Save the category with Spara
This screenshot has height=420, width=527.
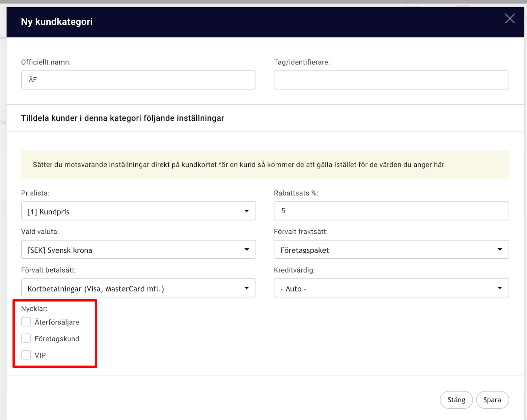pos(492,400)
